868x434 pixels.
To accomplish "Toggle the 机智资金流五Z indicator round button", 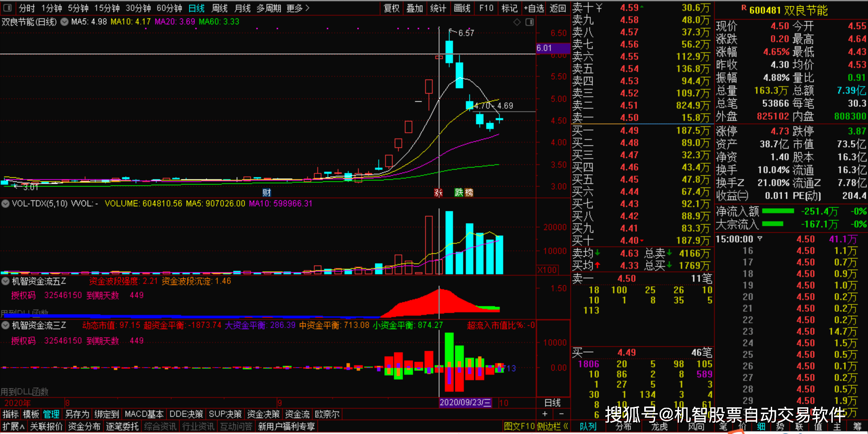I will tap(5, 281).
